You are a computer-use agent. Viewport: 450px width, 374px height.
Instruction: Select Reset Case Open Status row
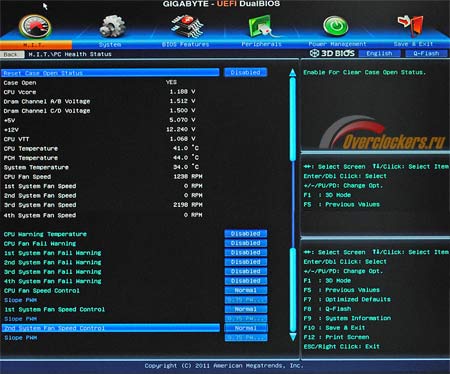click(110, 73)
